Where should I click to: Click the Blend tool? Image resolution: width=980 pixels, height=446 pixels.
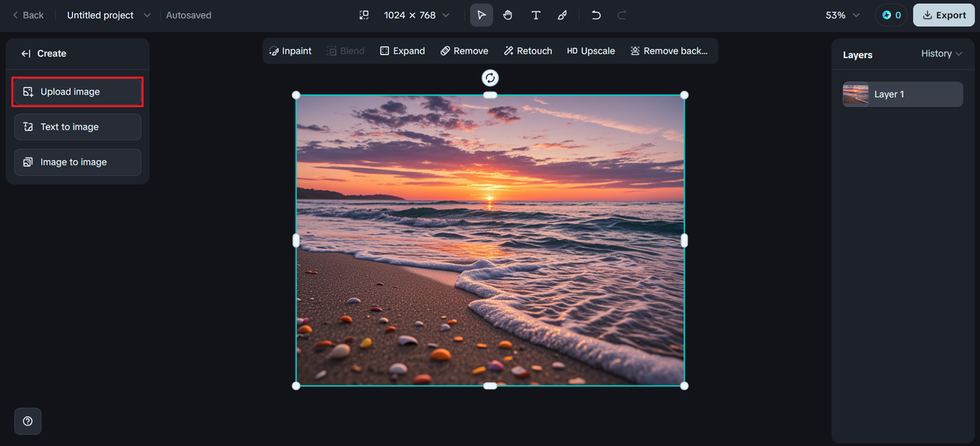tap(345, 51)
